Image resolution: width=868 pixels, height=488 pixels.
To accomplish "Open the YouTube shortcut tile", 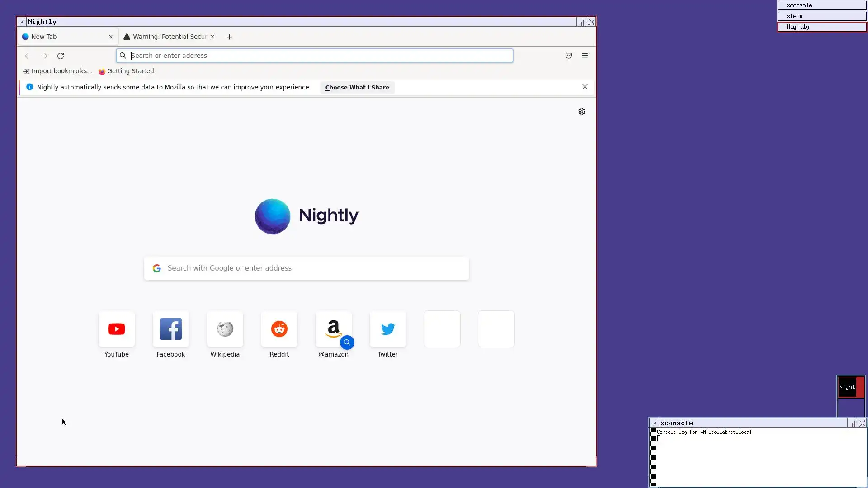I will pyautogui.click(x=117, y=329).
